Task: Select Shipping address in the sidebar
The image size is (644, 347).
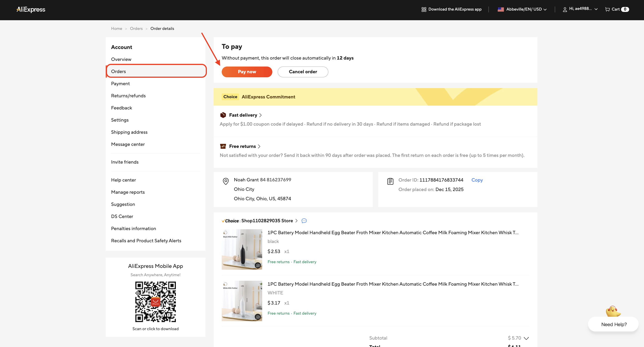Action: pyautogui.click(x=129, y=132)
